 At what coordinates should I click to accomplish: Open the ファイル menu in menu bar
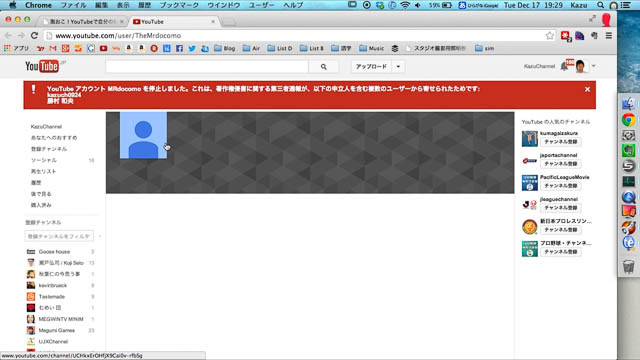(x=73, y=5)
